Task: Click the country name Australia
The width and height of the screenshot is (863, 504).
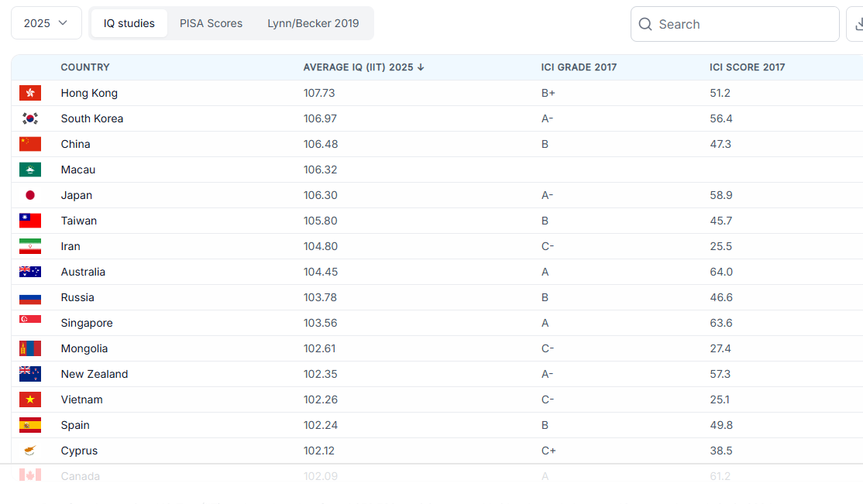Action: pos(83,272)
